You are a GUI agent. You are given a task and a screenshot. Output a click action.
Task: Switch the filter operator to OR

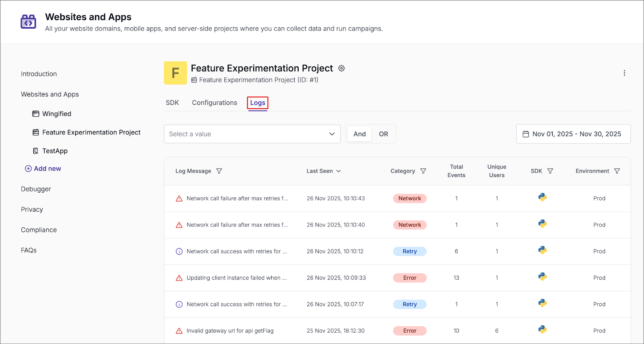tap(383, 134)
